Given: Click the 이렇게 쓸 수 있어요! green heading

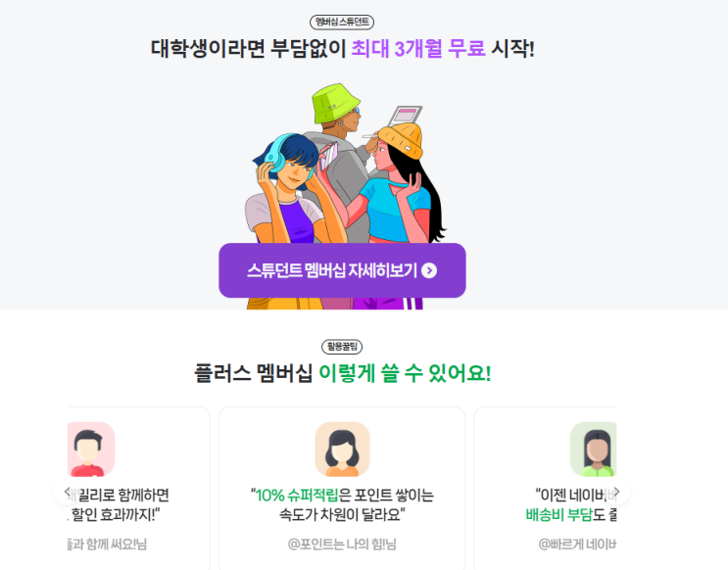Looking at the screenshot, I should 405,373.
